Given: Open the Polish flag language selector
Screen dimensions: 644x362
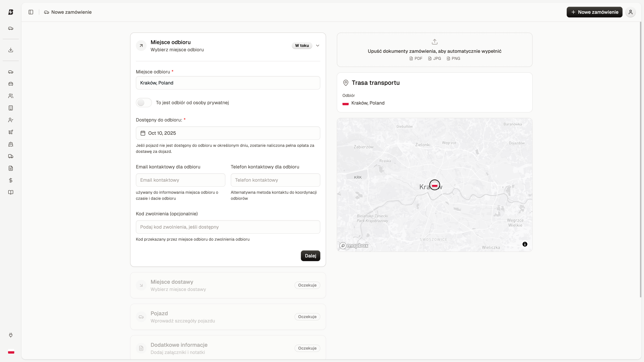Looking at the screenshot, I should (x=11, y=352).
